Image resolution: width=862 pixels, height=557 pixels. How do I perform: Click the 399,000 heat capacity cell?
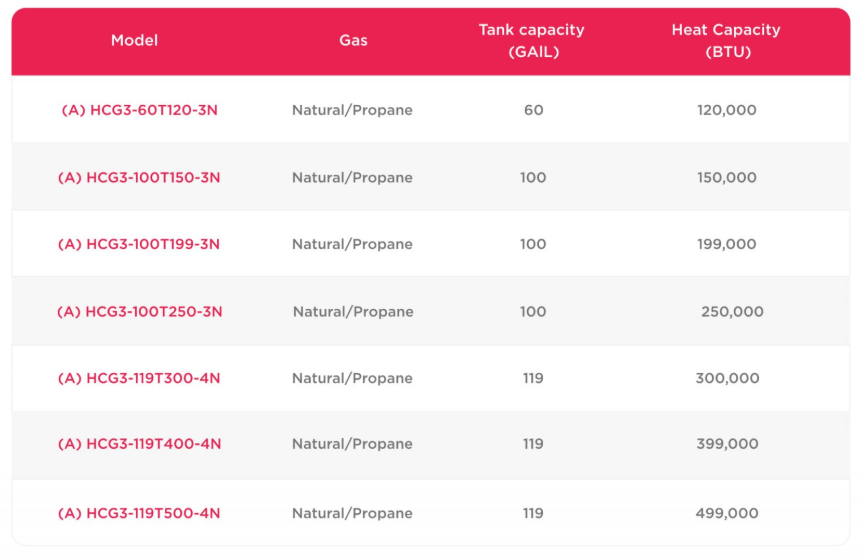[x=727, y=444]
